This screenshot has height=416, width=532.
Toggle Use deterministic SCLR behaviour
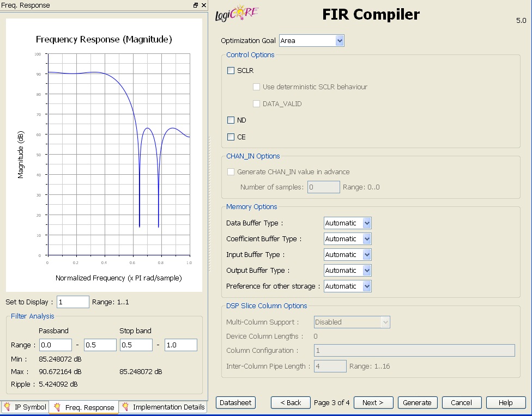tap(257, 87)
